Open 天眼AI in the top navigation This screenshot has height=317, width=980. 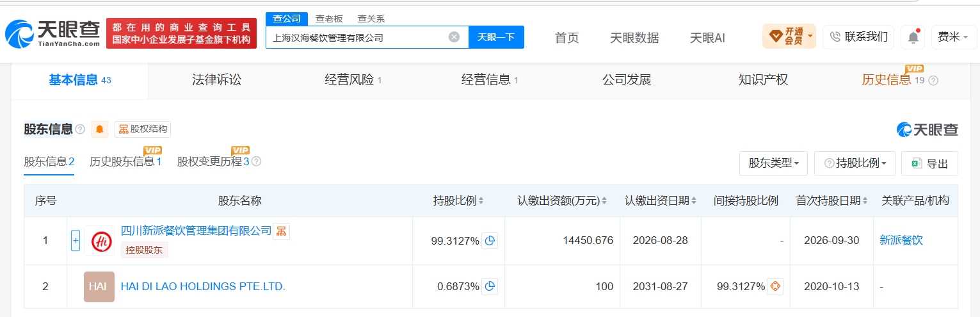tap(707, 38)
